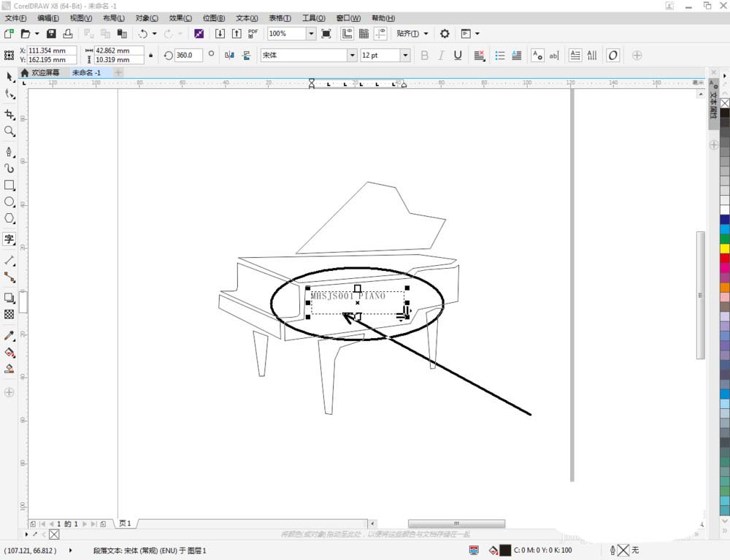Switch to the 欢迎屏幕 tab
This screenshot has height=560, width=730.
click(x=40, y=72)
